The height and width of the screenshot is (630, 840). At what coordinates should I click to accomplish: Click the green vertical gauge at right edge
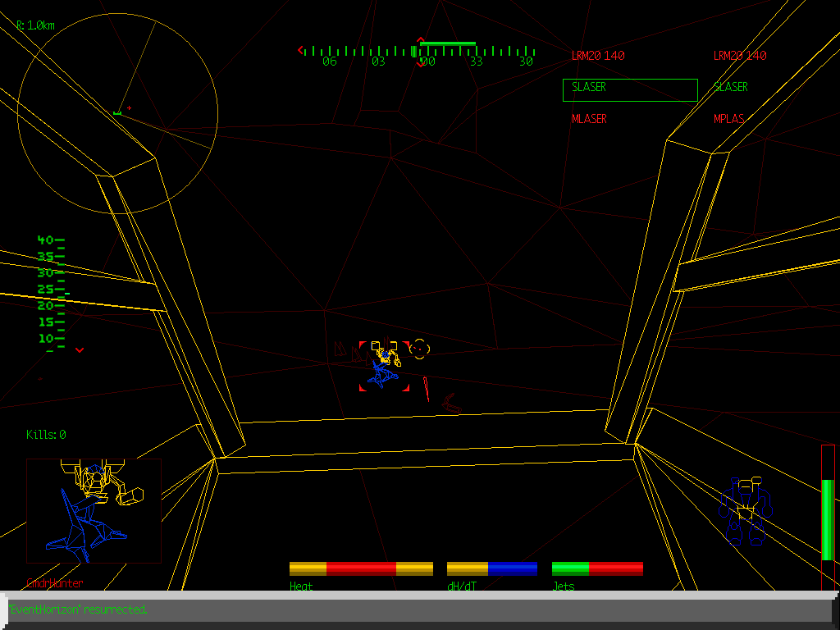(x=828, y=517)
